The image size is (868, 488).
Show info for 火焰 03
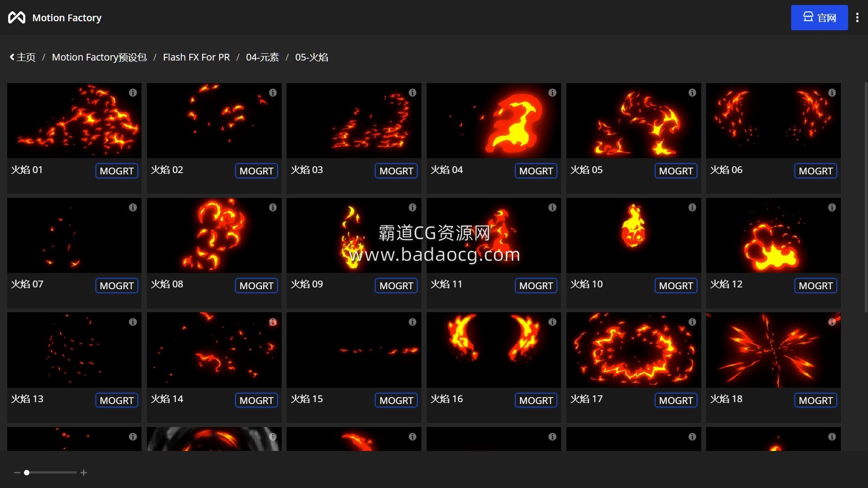click(412, 93)
